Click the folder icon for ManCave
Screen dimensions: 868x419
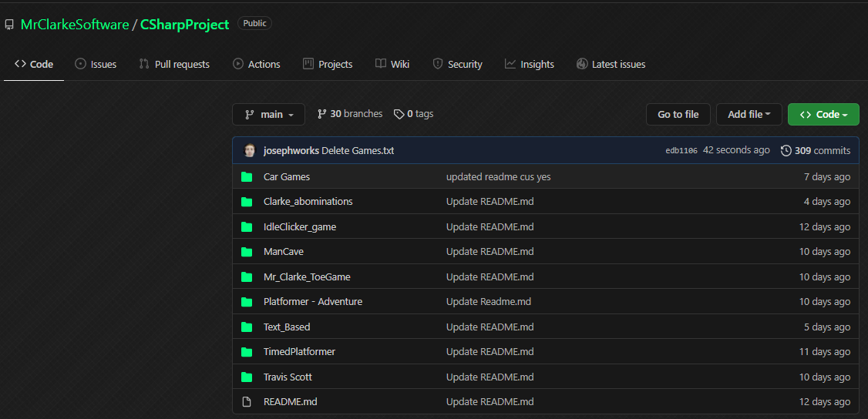click(247, 252)
